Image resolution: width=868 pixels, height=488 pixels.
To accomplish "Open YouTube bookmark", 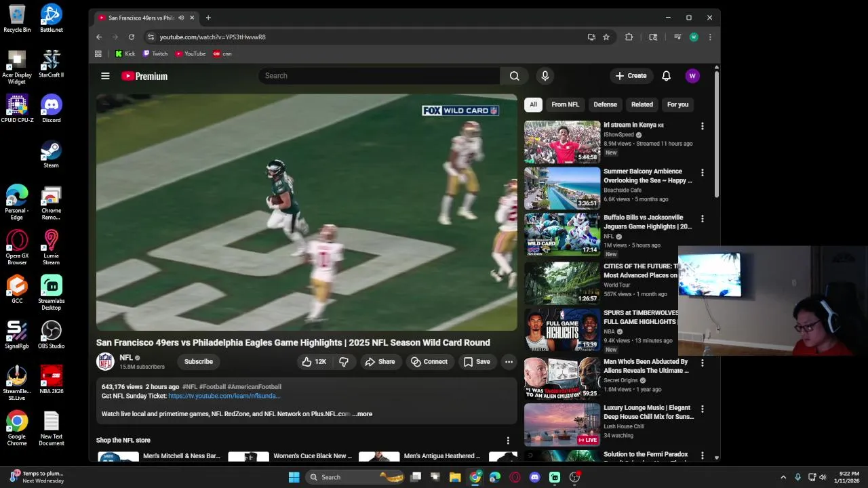I will pos(190,54).
